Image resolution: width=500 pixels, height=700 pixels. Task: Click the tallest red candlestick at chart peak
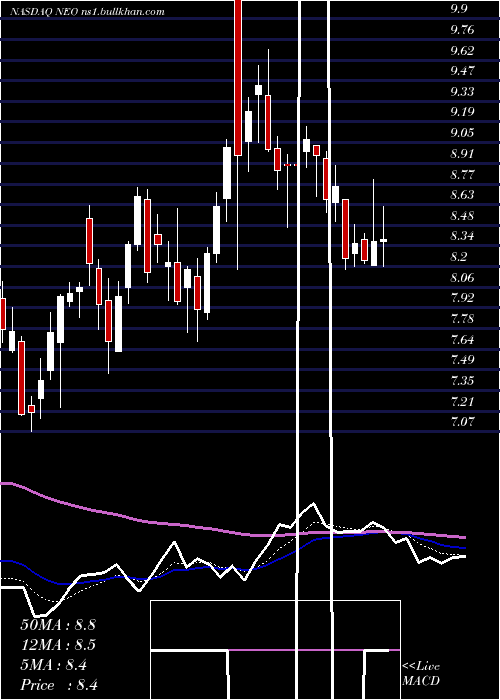[x=238, y=78]
